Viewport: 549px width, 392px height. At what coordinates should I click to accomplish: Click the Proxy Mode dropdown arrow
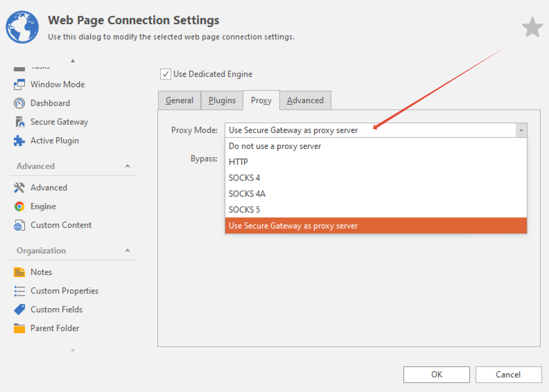(x=521, y=130)
